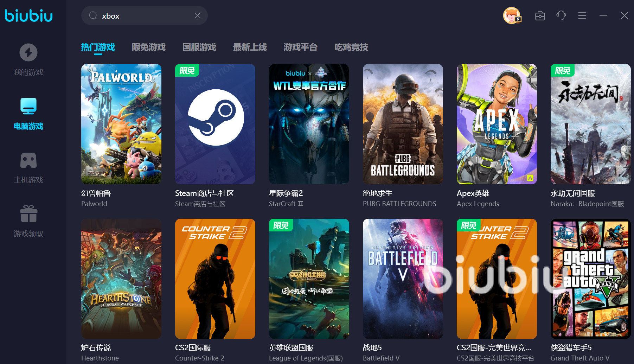The height and width of the screenshot is (364, 634).
Task: Click the biubiu logo
Action: tap(28, 15)
